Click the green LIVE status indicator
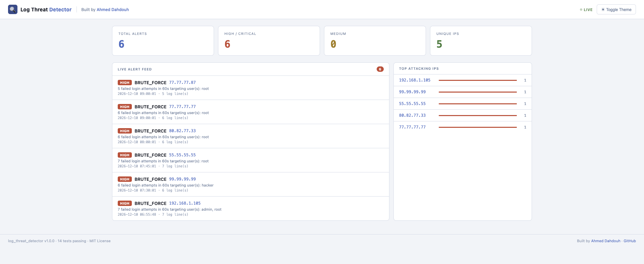Viewport: 644px width, 264px height. [x=586, y=10]
